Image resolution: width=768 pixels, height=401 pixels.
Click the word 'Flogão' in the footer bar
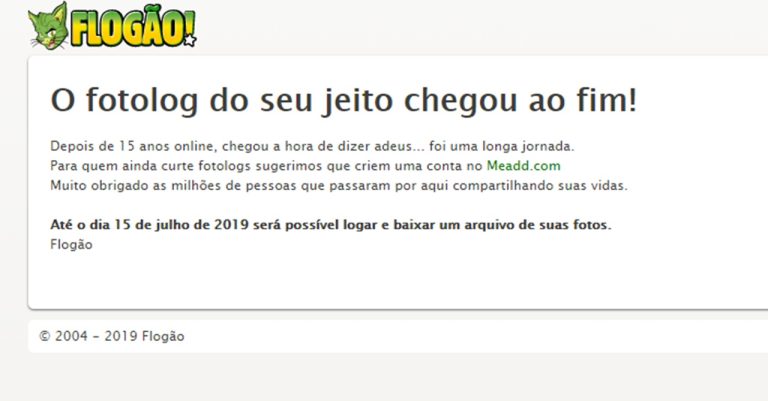coord(163,336)
